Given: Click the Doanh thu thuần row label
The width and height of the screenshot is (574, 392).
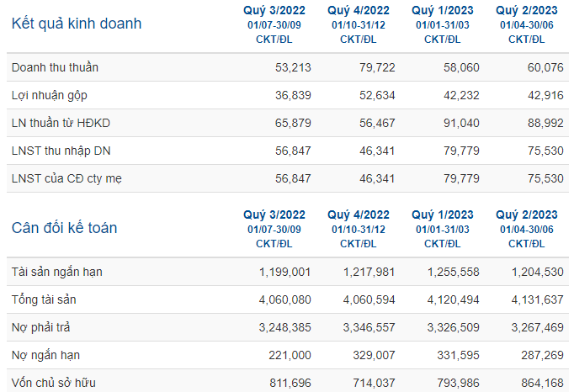Looking at the screenshot, I should 55,67.
